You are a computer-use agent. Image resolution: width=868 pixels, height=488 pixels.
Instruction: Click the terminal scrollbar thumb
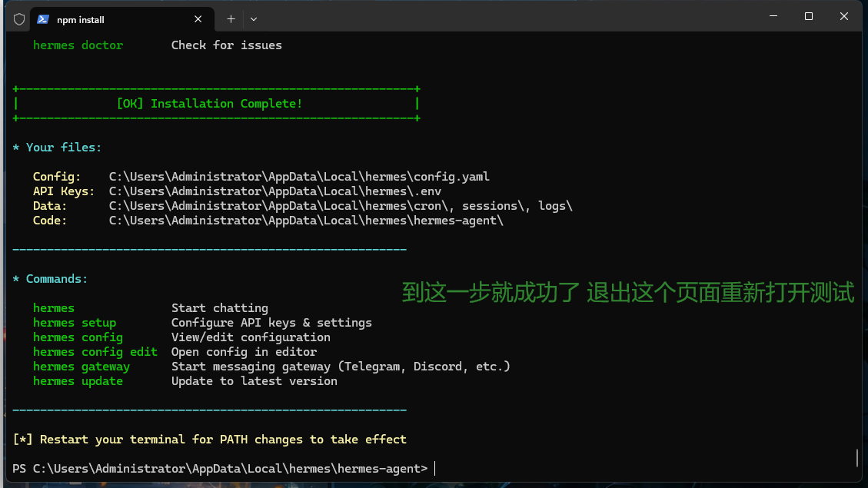(x=857, y=457)
